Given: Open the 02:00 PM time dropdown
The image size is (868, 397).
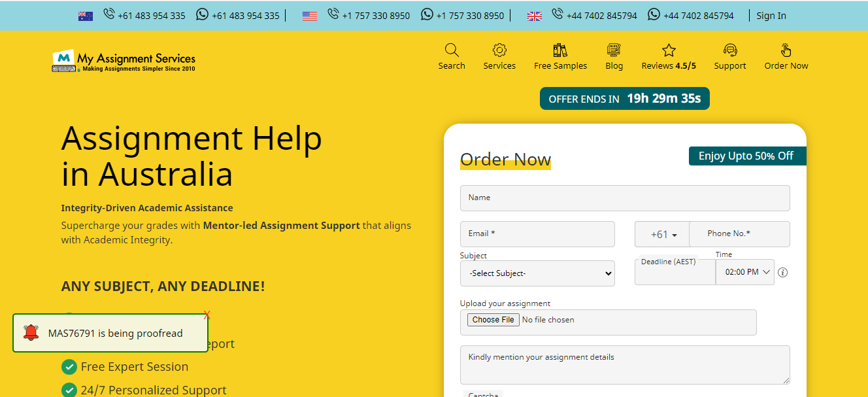Looking at the screenshot, I should point(745,272).
